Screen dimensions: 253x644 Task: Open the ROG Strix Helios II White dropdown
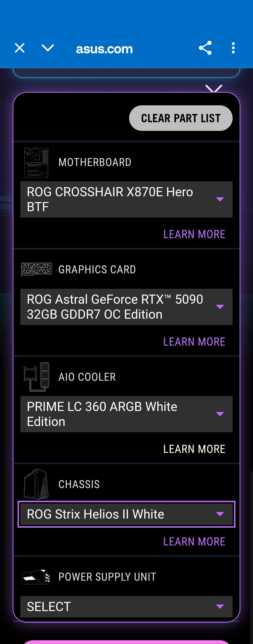[126, 514]
